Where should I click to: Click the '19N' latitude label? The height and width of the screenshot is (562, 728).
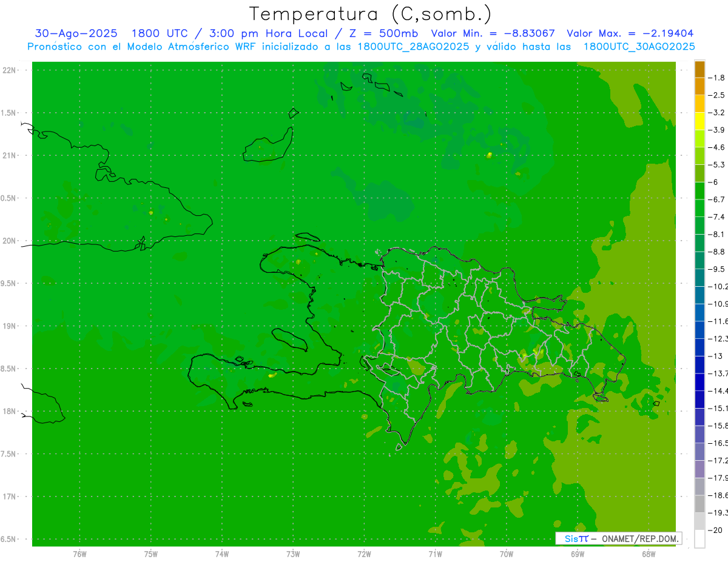pyautogui.click(x=10, y=326)
